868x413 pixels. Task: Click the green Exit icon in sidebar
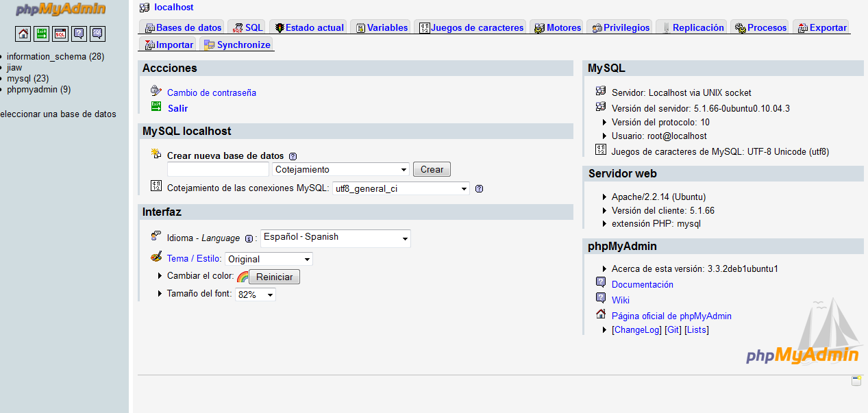(x=42, y=34)
